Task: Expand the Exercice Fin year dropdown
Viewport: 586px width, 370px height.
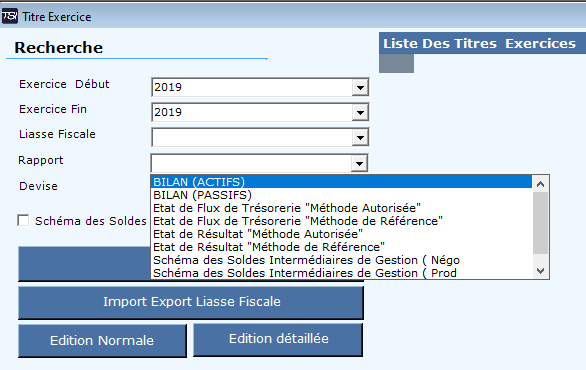Action: pyautogui.click(x=360, y=112)
